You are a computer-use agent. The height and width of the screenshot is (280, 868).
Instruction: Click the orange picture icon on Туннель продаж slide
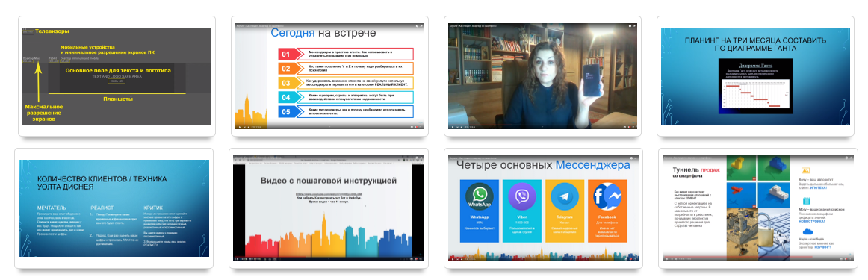[x=806, y=171]
